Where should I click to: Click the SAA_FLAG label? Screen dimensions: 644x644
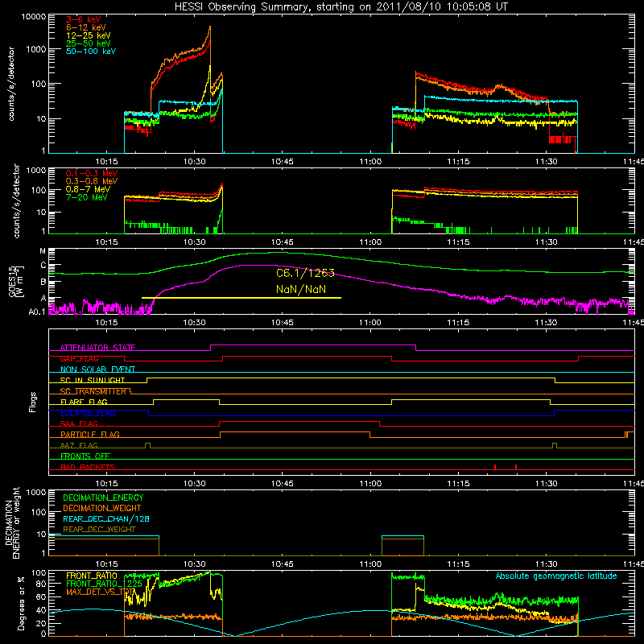click(x=79, y=423)
